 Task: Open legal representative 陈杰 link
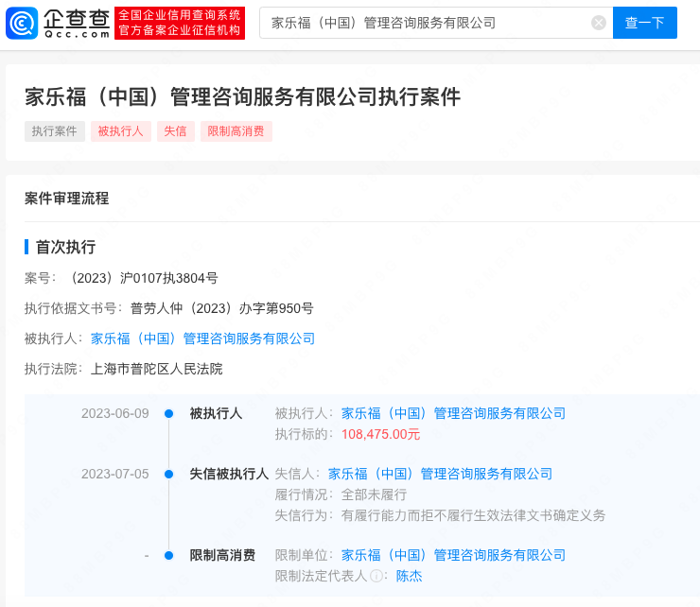coord(409,576)
